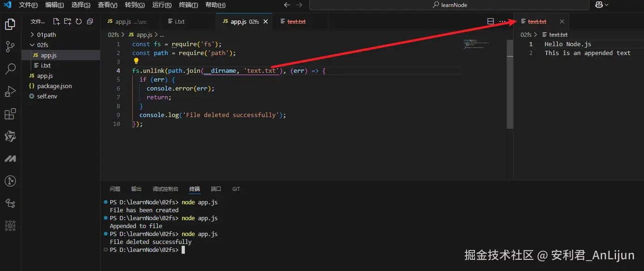This screenshot has width=644, height=271.
Task: Open the Copilot dropdown arrow
Action: point(606,5)
